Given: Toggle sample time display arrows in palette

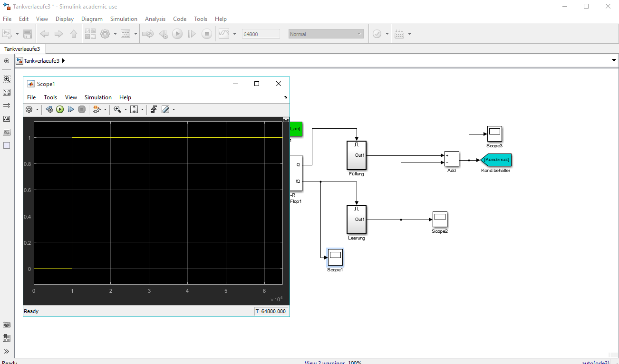Looking at the screenshot, I should tap(7, 105).
